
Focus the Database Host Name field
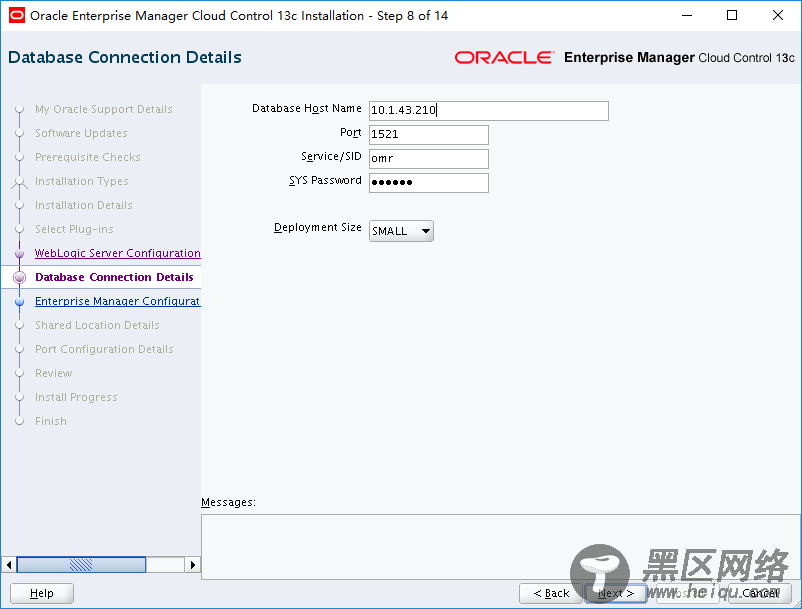488,110
